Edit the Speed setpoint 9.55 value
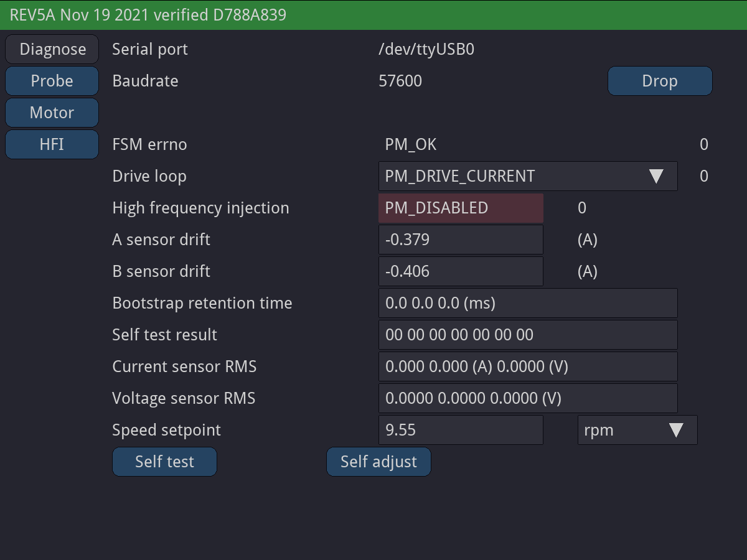 click(x=461, y=430)
